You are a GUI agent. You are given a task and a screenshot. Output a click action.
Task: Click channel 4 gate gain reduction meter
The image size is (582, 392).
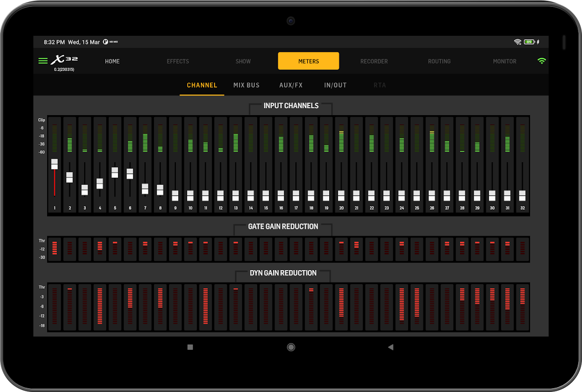click(100, 249)
